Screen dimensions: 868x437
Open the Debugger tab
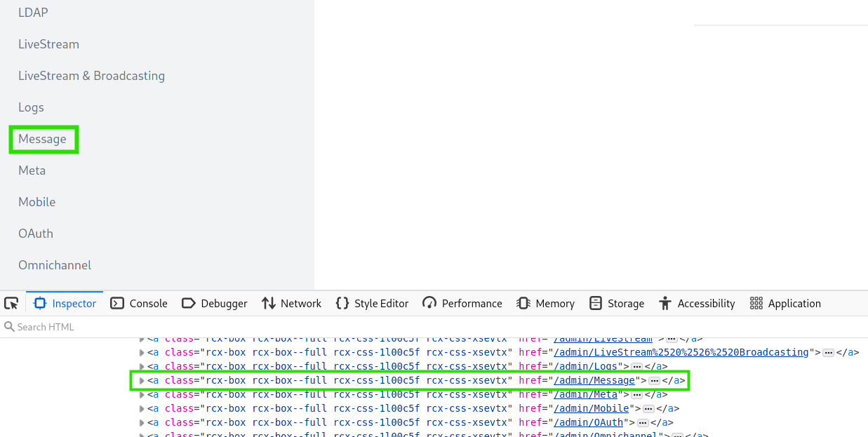[x=214, y=303]
